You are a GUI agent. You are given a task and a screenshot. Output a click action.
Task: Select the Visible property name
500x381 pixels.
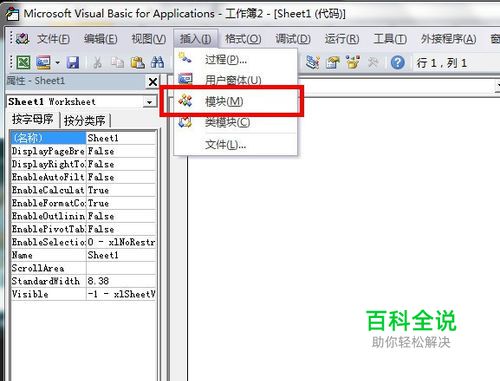pyautogui.click(x=48, y=294)
